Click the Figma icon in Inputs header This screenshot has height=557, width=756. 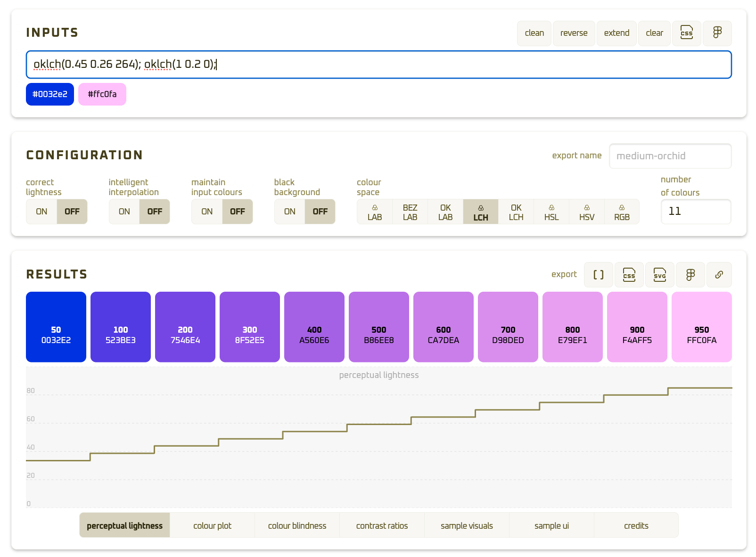(717, 33)
